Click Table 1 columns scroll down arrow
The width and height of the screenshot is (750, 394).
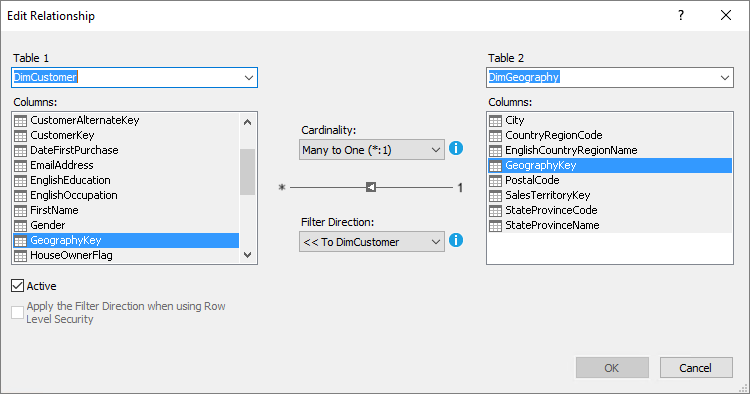(247, 255)
